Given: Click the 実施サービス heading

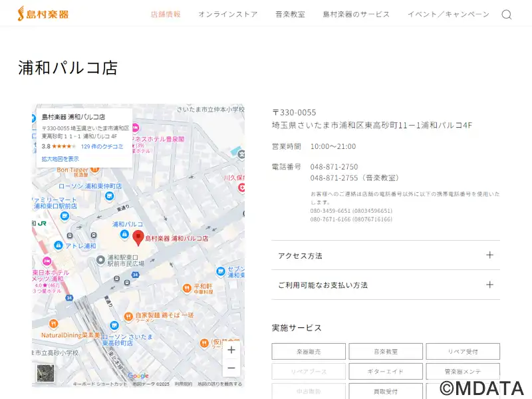Looking at the screenshot, I should point(297,328).
